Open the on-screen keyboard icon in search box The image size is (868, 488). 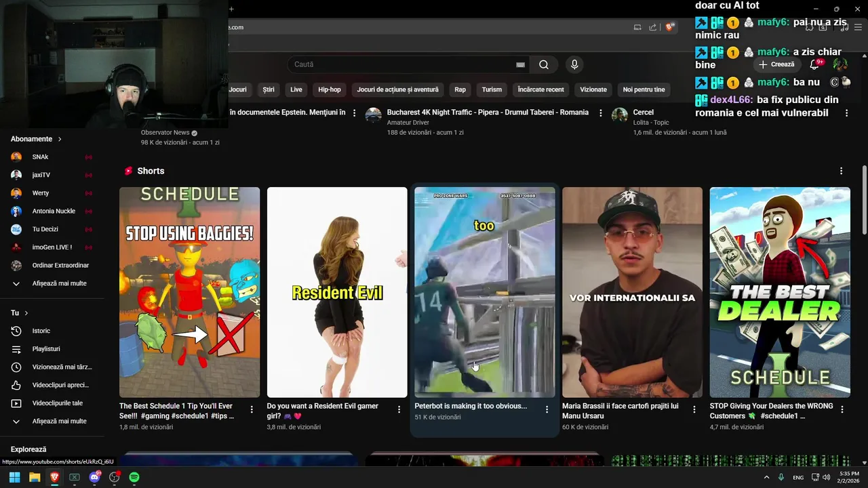point(520,64)
